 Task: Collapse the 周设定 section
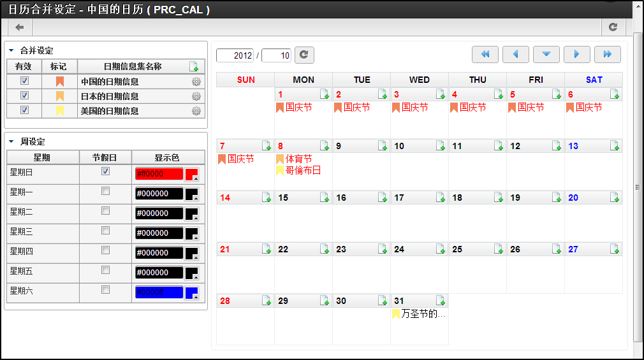(x=11, y=141)
